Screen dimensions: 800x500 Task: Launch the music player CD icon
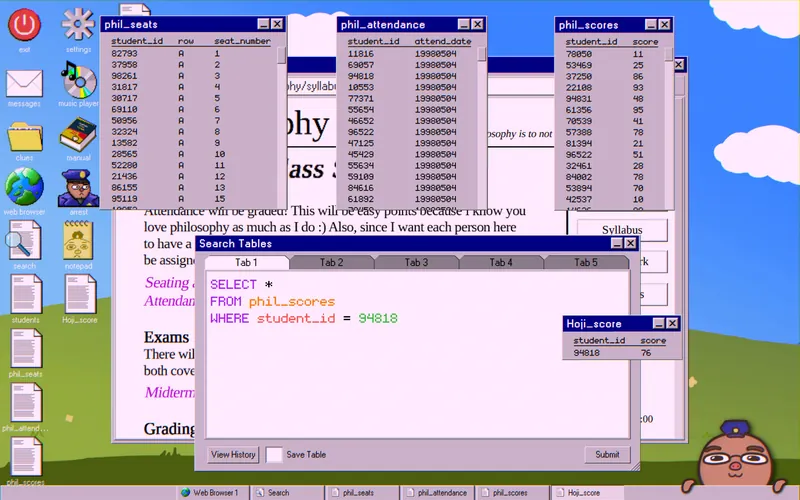78,79
